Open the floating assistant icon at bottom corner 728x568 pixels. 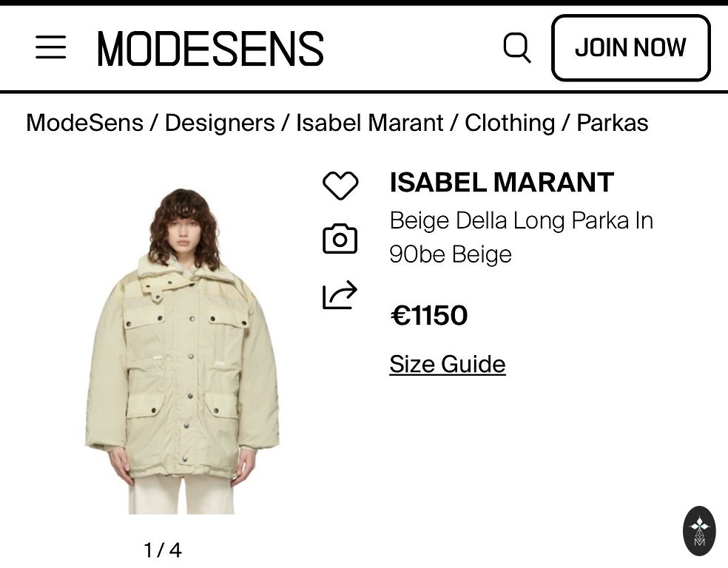pos(698,530)
